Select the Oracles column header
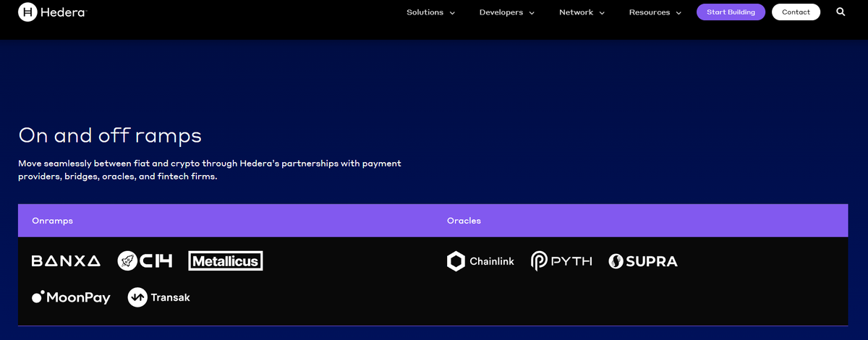Viewport: 868px width, 340px height. (464, 221)
